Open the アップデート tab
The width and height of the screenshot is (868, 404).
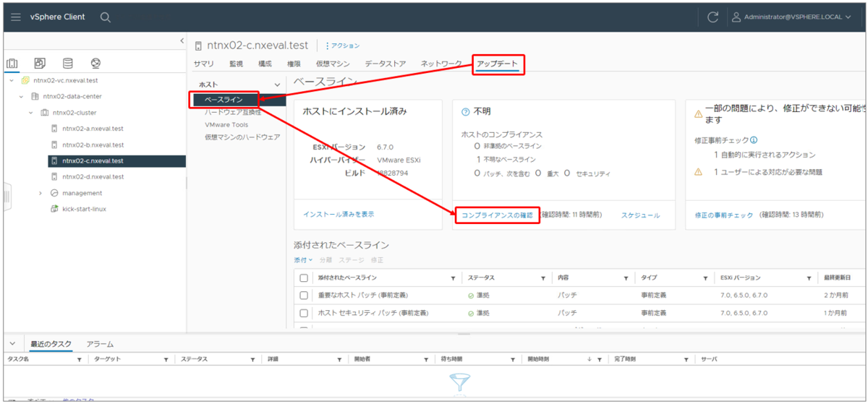click(497, 64)
